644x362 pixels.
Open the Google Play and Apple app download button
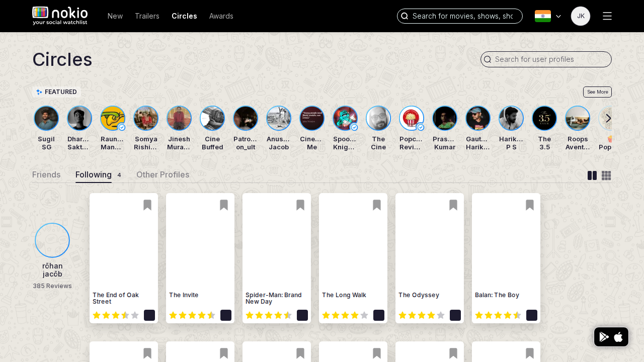[611, 337]
